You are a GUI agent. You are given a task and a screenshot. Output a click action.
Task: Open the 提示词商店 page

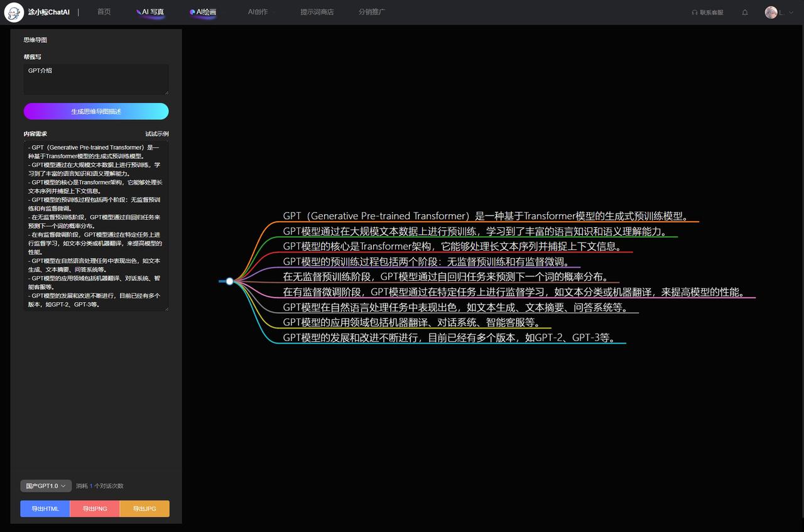pos(317,12)
